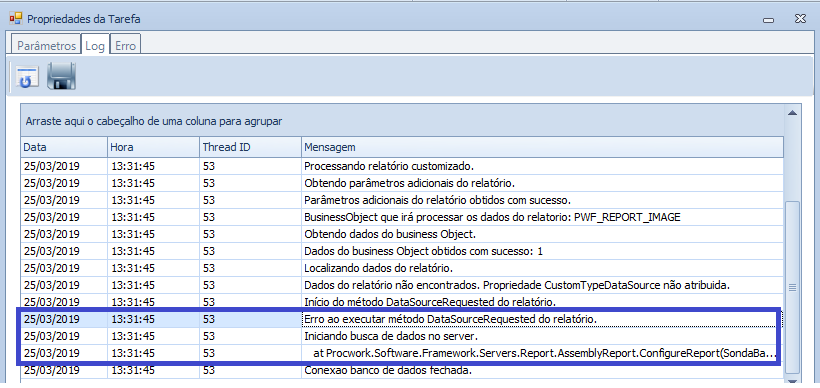Select the Log tab

point(95,45)
